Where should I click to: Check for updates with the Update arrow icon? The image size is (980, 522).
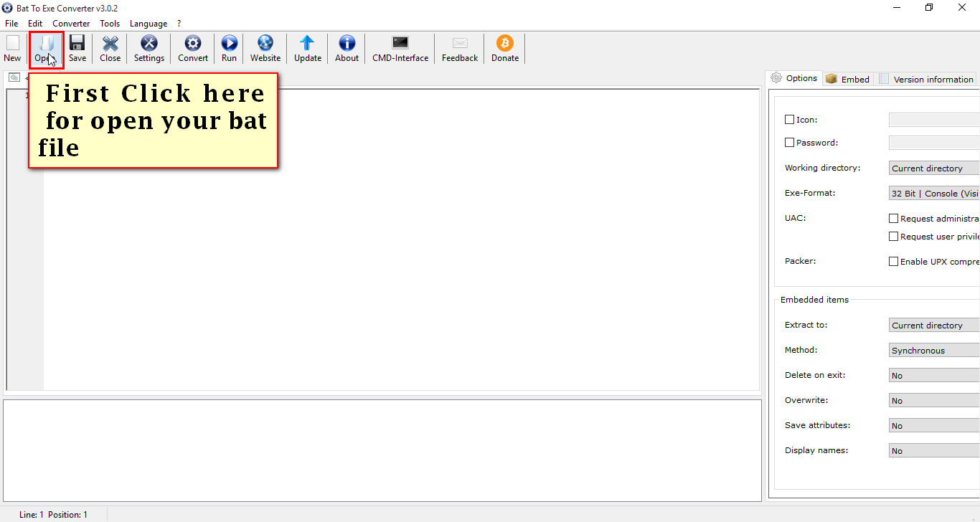[x=308, y=49]
